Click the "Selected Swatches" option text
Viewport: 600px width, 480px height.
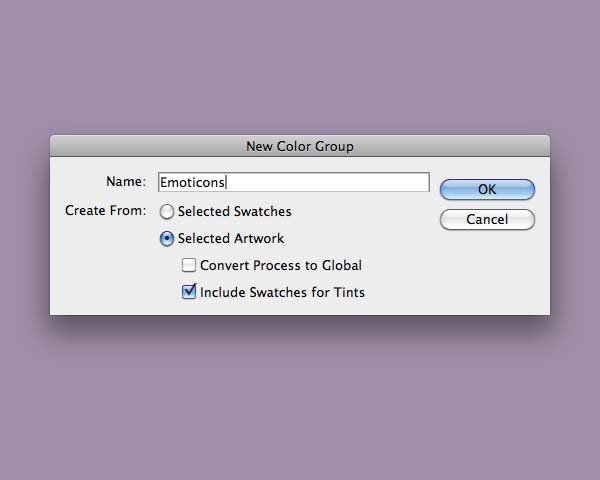click(235, 212)
